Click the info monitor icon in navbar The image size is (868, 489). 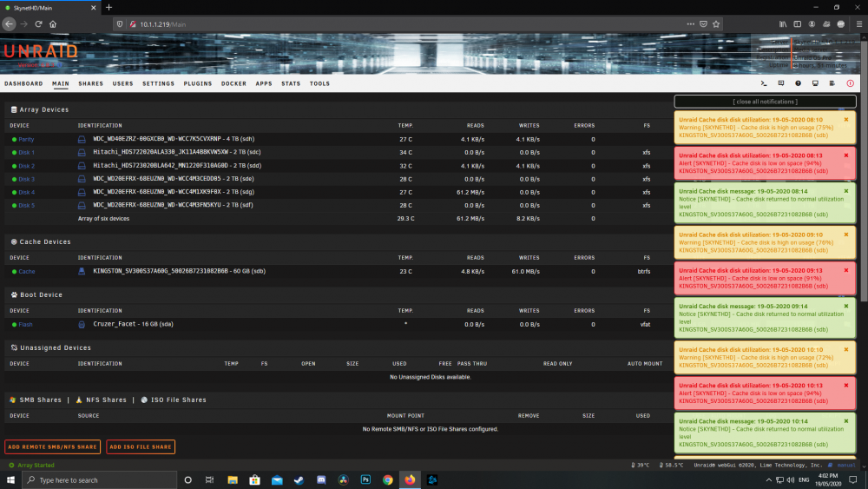tap(815, 83)
